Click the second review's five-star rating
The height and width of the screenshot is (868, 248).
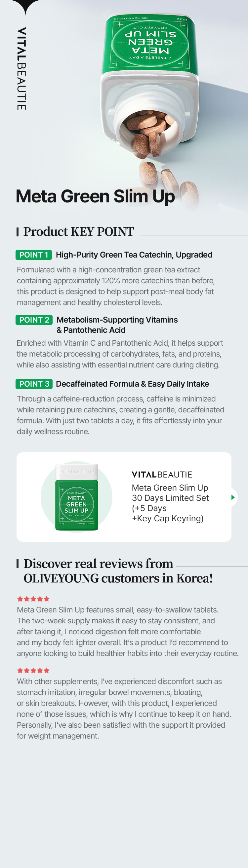pos(33,671)
